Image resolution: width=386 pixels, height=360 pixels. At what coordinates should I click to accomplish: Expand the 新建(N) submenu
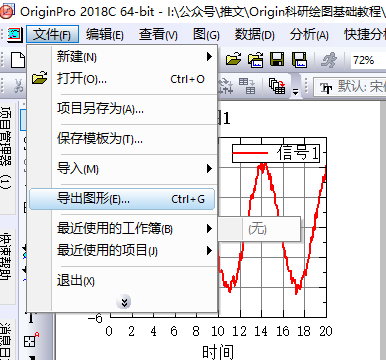click(x=122, y=57)
